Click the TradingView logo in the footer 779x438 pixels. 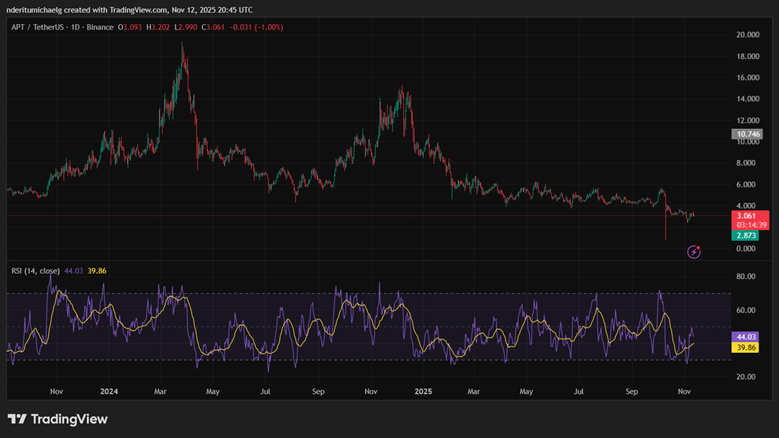[x=58, y=419]
